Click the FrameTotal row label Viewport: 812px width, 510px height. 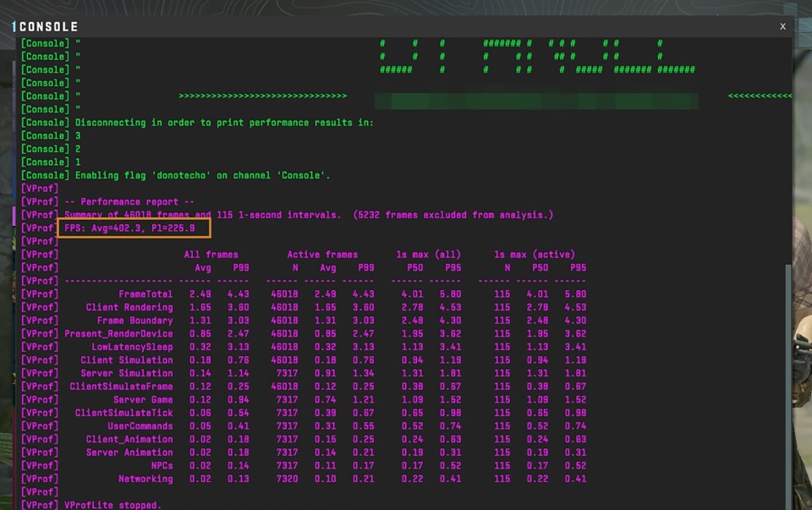click(x=145, y=294)
